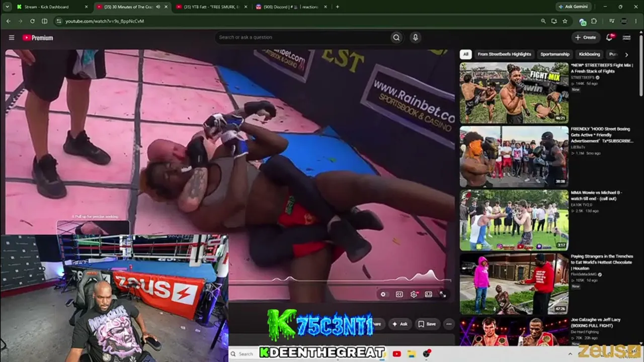Filter by the Sportsmanship chip
Viewport: 644px width, 362px height.
(555, 54)
